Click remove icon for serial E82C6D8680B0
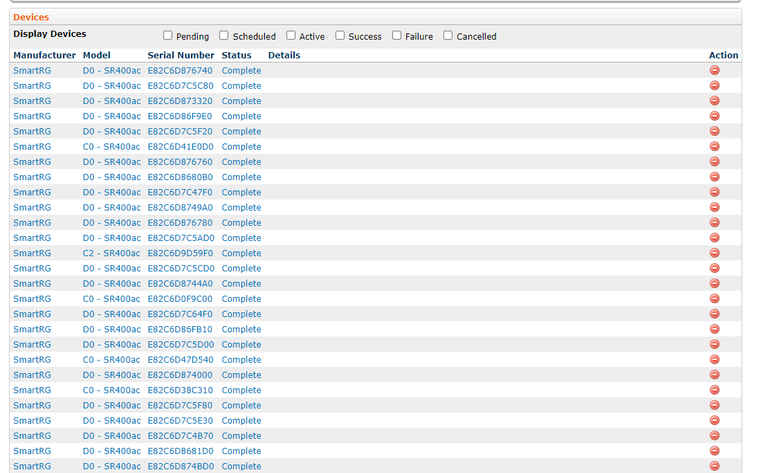Viewport: 779px width, 473px height. coord(714,176)
